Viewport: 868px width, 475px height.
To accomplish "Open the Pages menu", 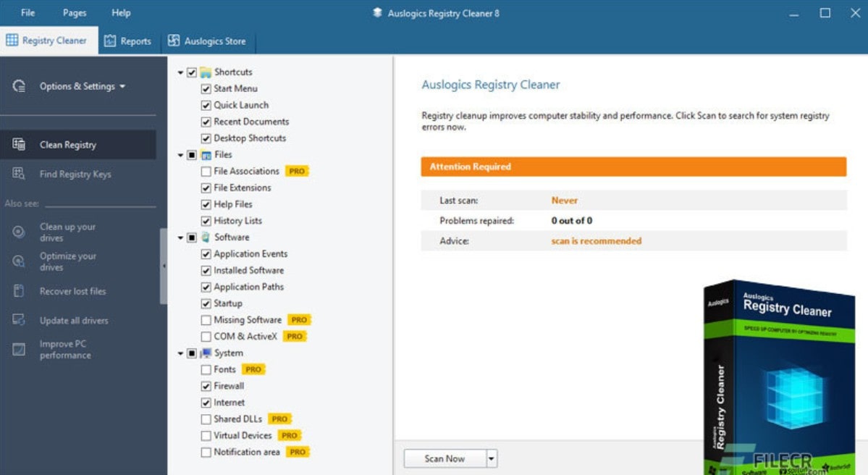I will pos(73,12).
